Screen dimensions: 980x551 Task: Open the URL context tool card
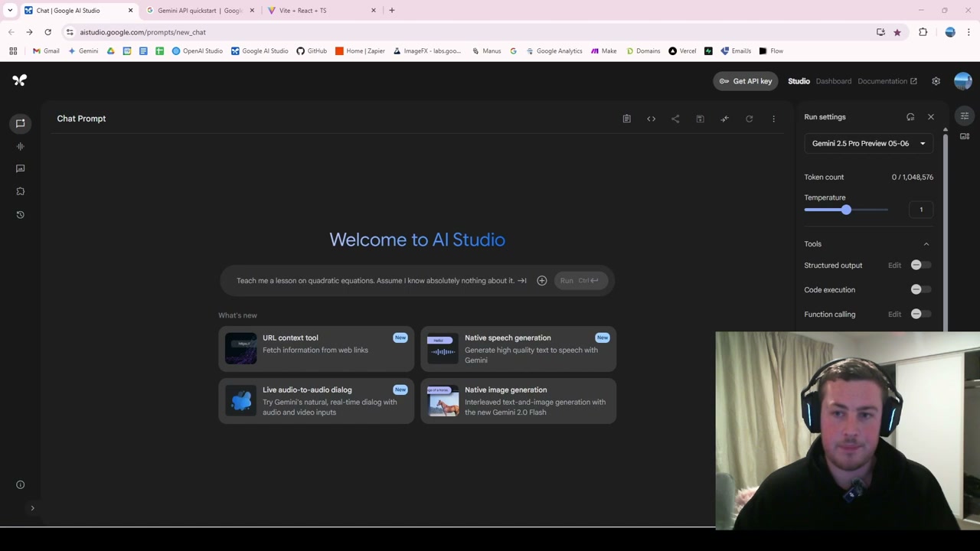pos(316,348)
